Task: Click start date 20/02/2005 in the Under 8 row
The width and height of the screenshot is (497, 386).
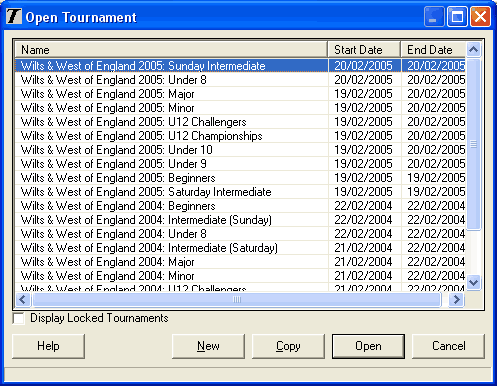Action: [363, 80]
